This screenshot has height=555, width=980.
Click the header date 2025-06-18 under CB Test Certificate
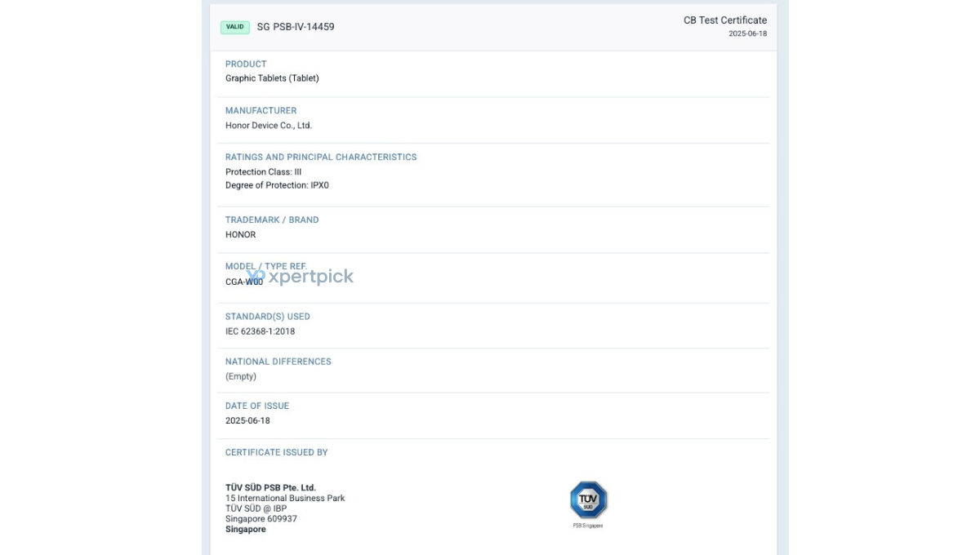click(x=748, y=34)
